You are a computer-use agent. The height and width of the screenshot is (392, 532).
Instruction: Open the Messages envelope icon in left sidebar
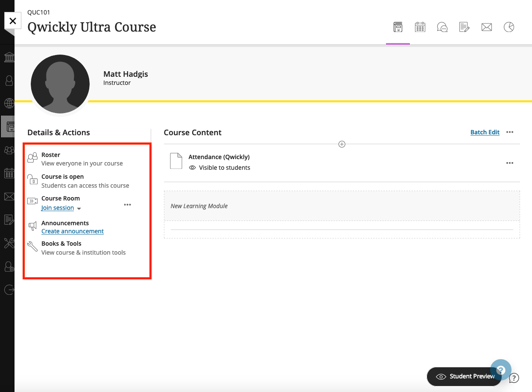pyautogui.click(x=9, y=196)
